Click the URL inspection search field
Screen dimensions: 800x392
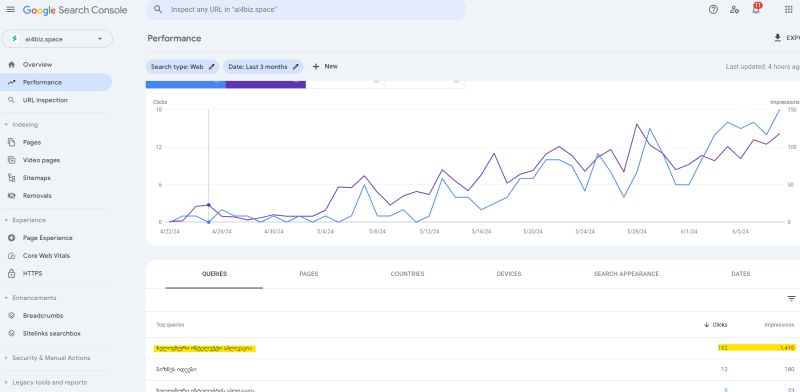pos(306,10)
